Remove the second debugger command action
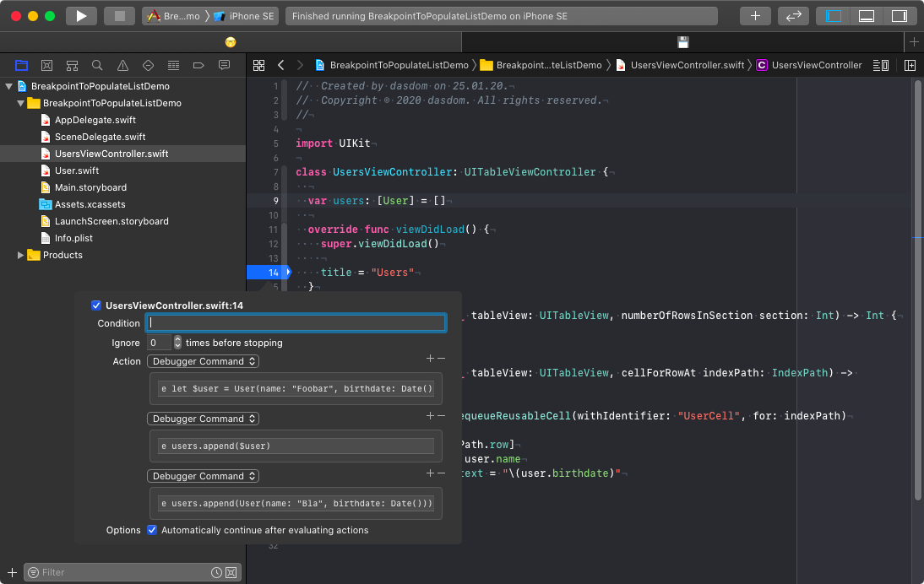This screenshot has width=924, height=584. point(441,415)
